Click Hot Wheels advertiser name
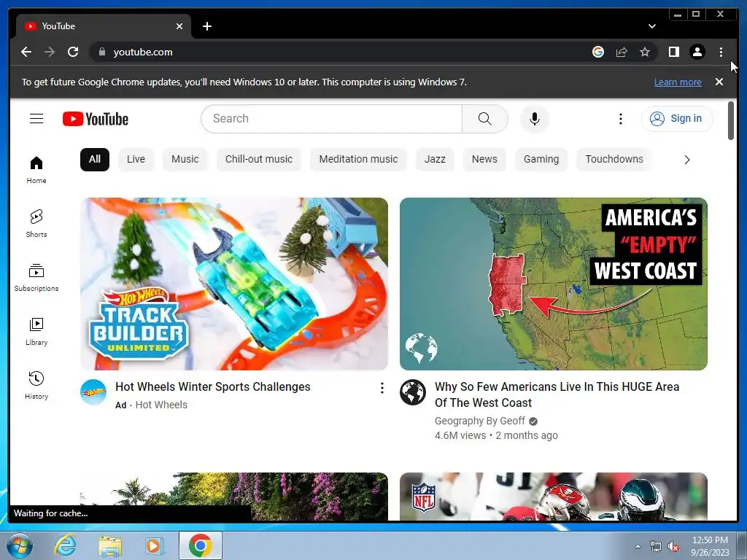This screenshot has width=747, height=560. coord(161,405)
